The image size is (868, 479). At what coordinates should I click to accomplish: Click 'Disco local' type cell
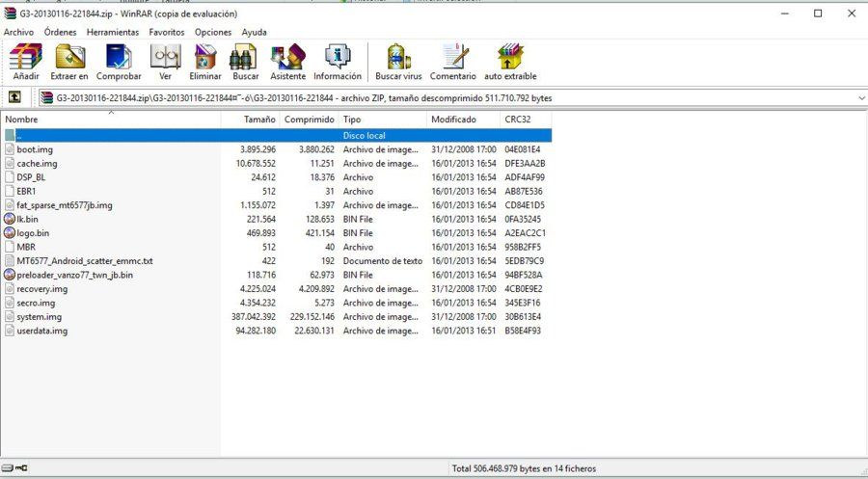click(x=365, y=136)
